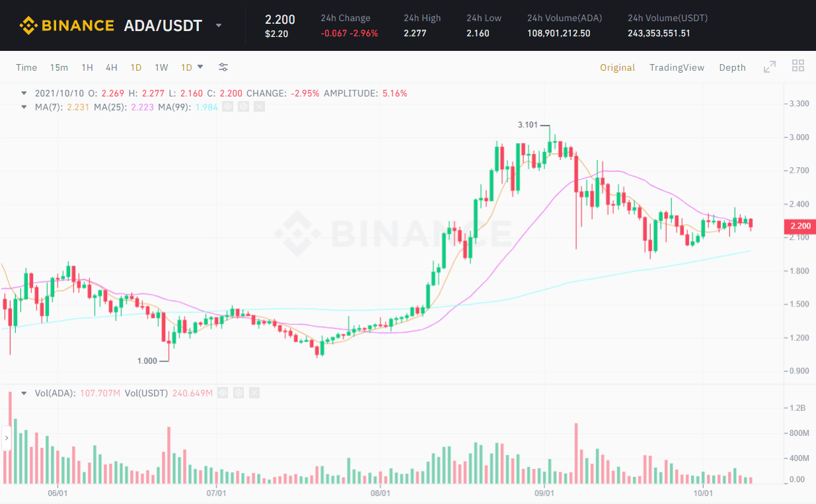Click the 24h High value 2.277
This screenshot has width=816, height=504.
point(414,33)
